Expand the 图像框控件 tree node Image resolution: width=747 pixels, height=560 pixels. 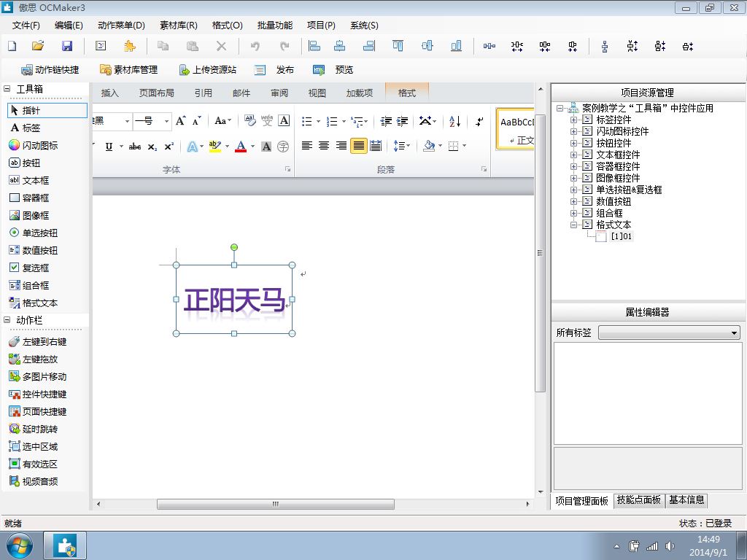point(573,178)
